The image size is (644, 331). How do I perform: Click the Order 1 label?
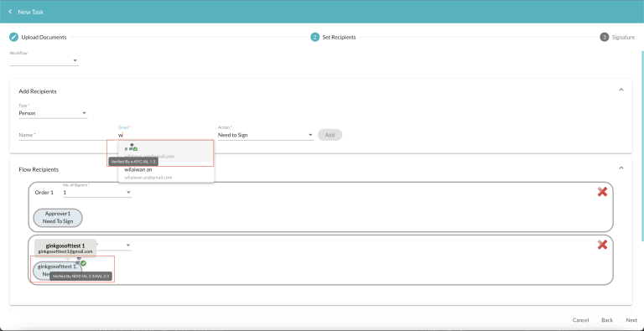point(44,192)
